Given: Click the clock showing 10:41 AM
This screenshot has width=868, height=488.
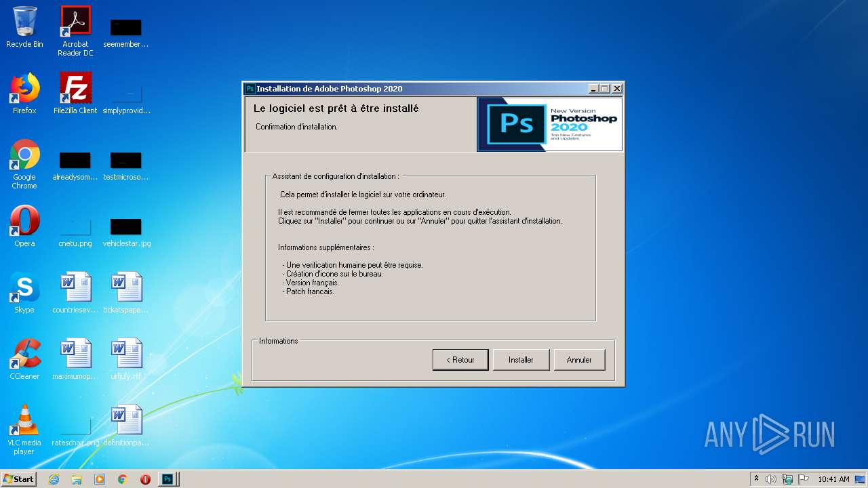Looking at the screenshot, I should [833, 479].
